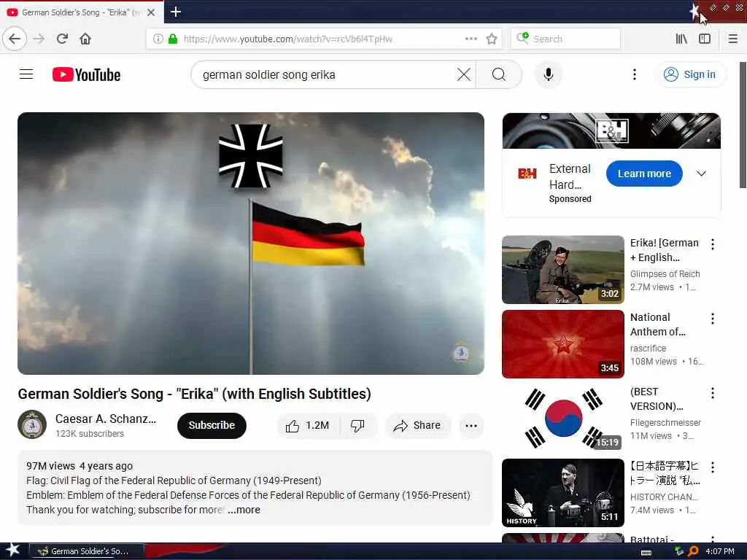This screenshot has width=747, height=560.
Task: Go to the YouTube home logo
Action: [86, 75]
